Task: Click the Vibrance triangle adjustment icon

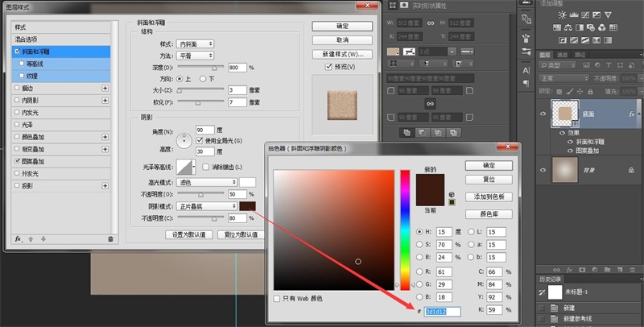Action: click(608, 14)
